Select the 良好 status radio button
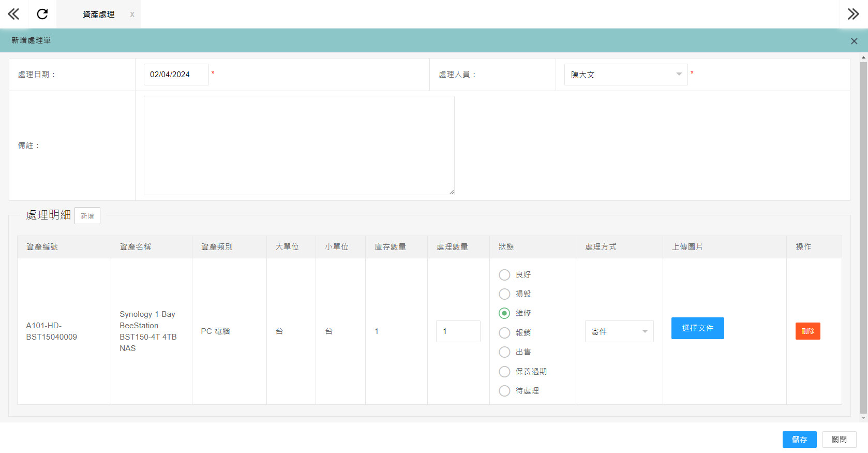 (504, 274)
